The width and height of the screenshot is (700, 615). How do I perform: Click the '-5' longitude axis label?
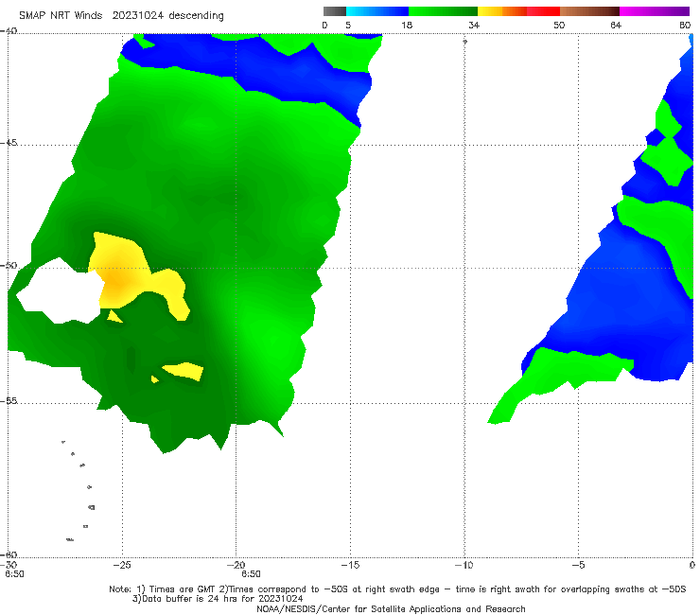(578, 565)
